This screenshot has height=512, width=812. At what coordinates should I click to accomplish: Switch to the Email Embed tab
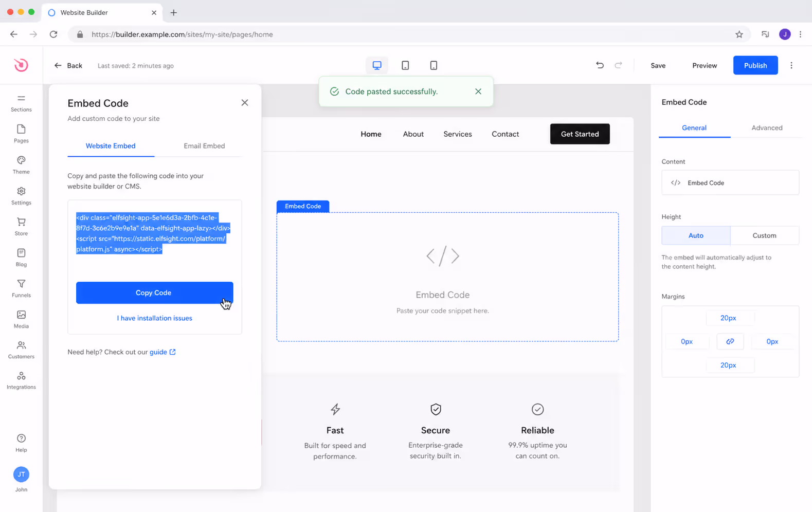204,146
